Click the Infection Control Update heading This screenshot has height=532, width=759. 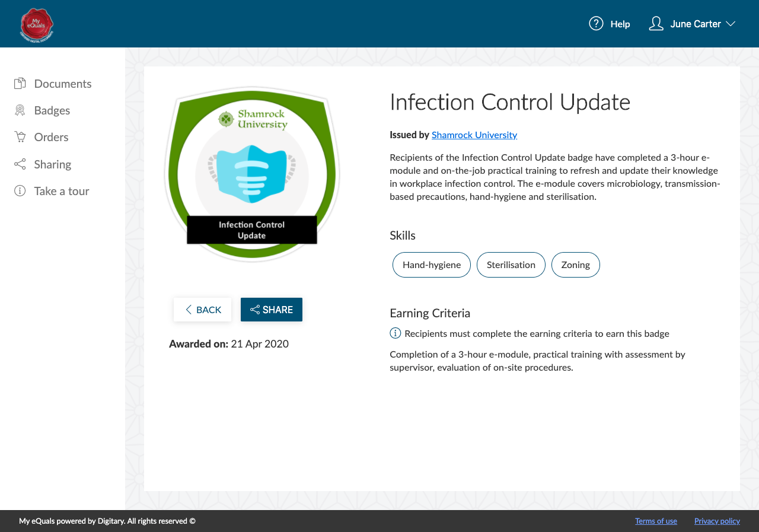(510, 102)
